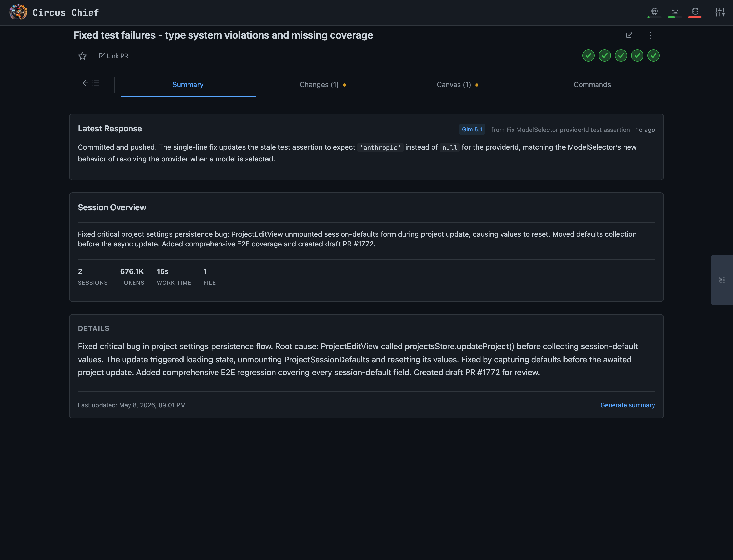This screenshot has height=560, width=733.
Task: Click the '1' file count
Action: [205, 271]
